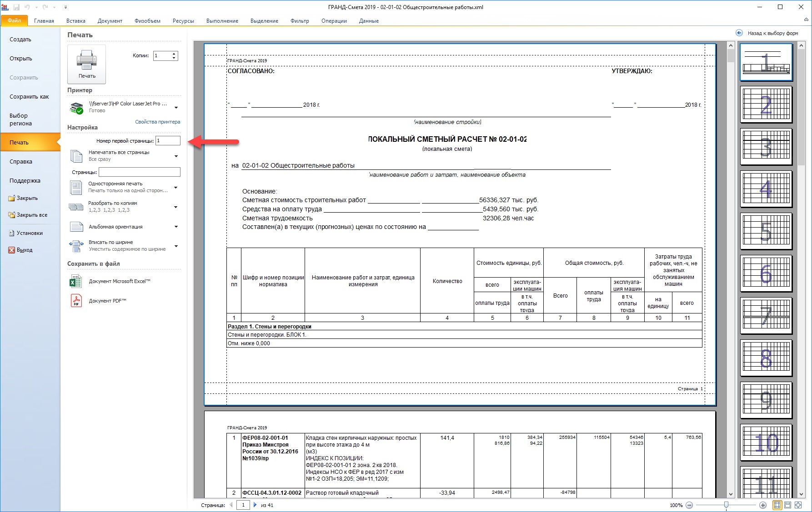Move the zoom slider handle

pos(726,505)
